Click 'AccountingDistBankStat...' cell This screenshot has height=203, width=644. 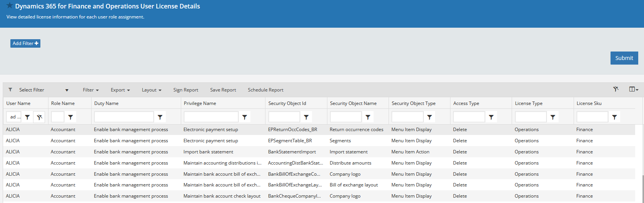295,163
